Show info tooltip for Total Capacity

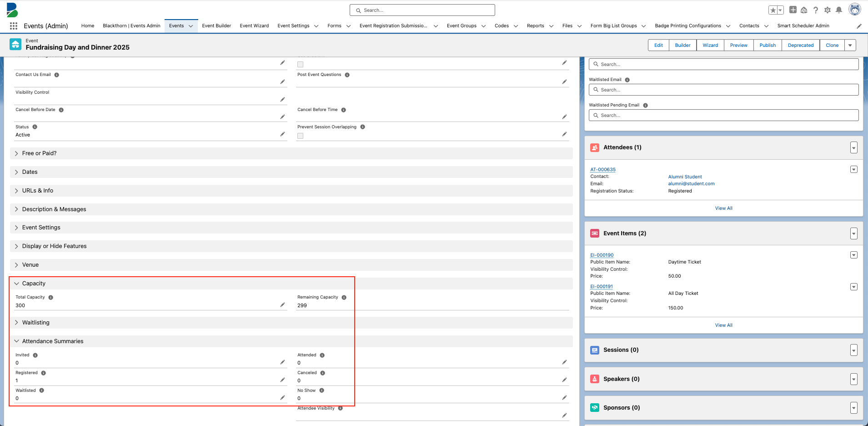pyautogui.click(x=51, y=297)
